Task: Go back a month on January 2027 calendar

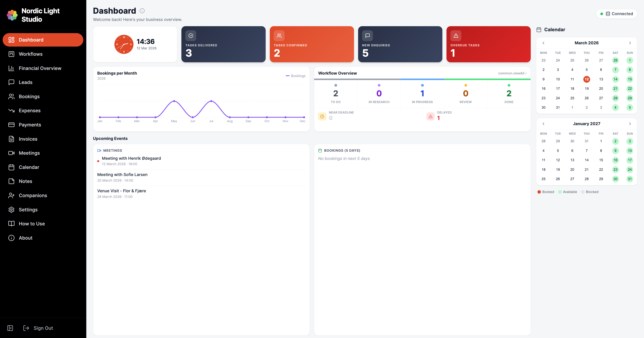Action: tap(543, 123)
